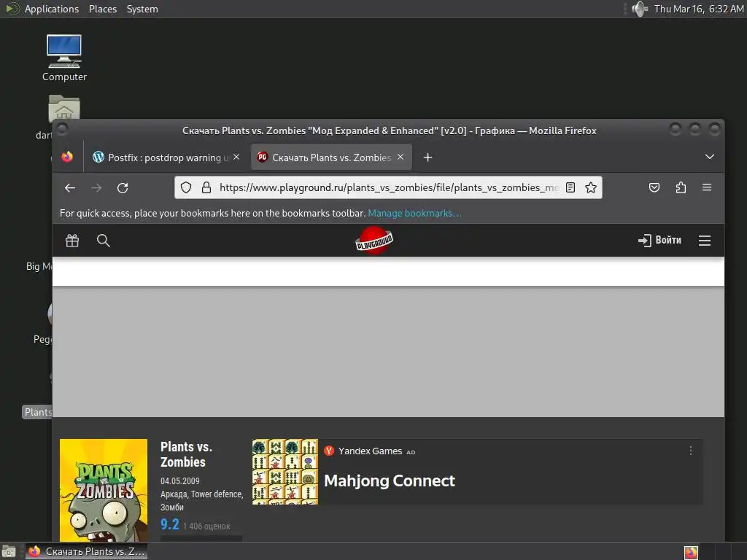
Task: Click the Playground red logo
Action: 374,241
